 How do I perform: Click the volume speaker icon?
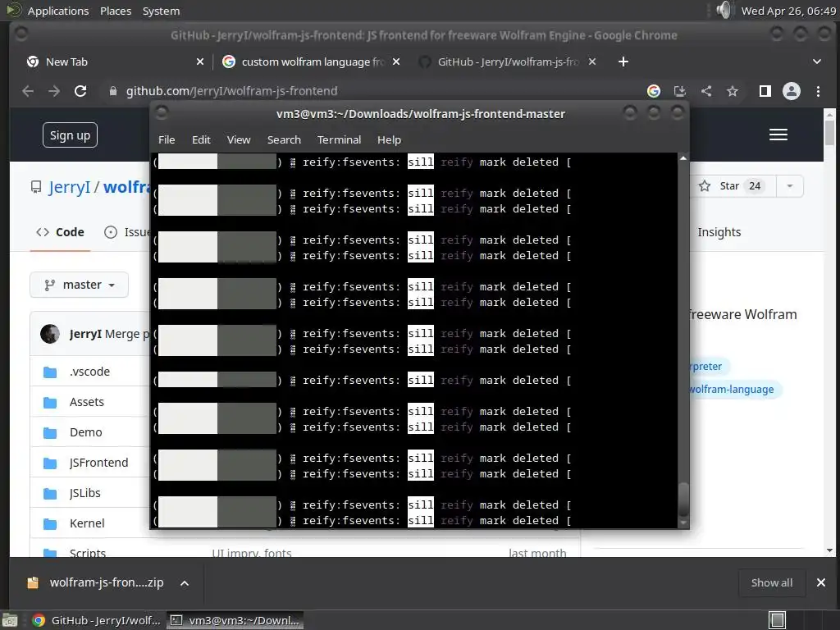pyautogui.click(x=724, y=10)
